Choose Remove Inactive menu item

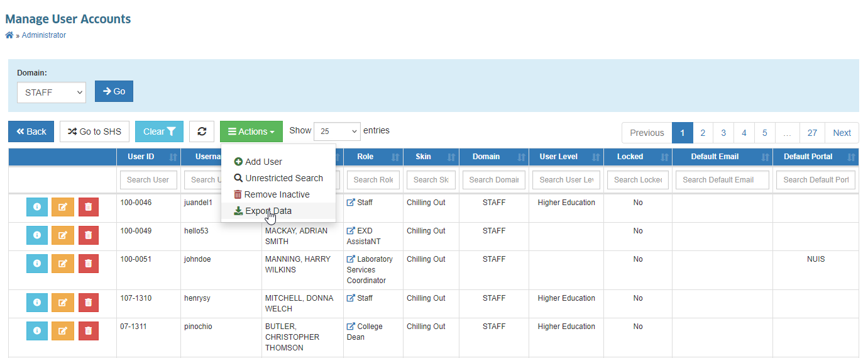(278, 194)
